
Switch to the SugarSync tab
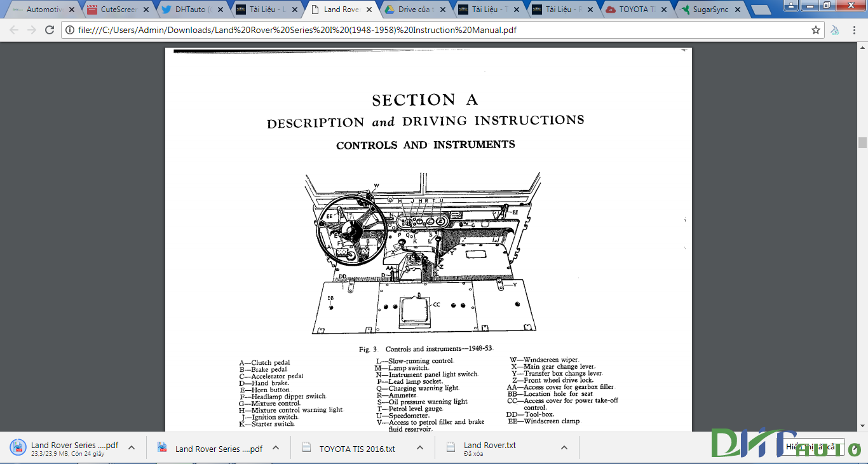(710, 10)
